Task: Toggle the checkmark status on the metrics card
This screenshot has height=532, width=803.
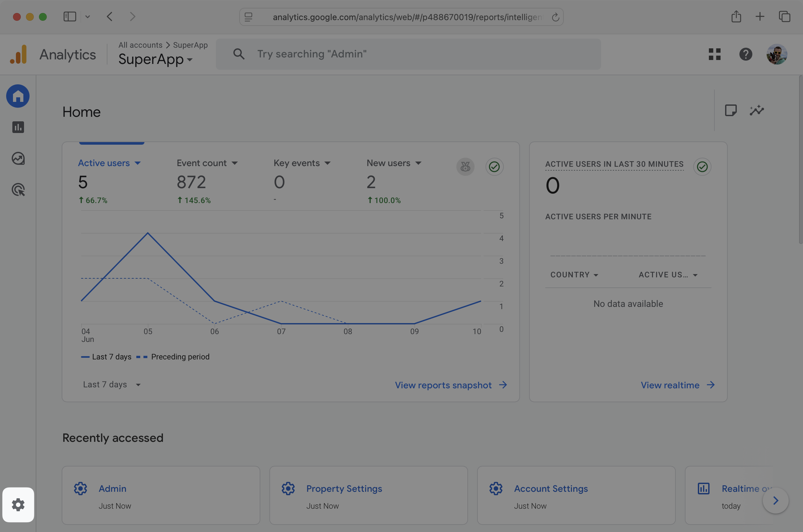Action: tap(494, 167)
